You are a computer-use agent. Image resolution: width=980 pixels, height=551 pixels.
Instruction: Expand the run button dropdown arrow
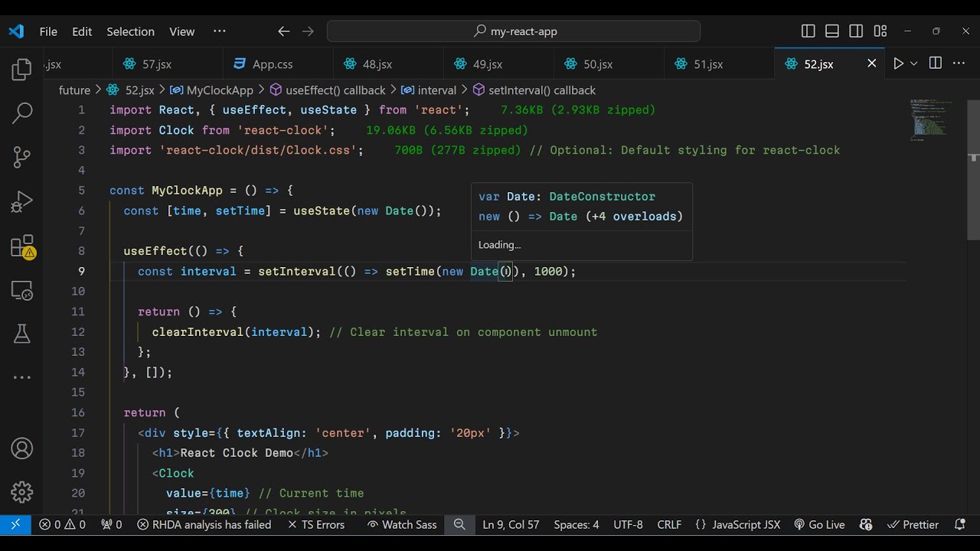tap(913, 64)
